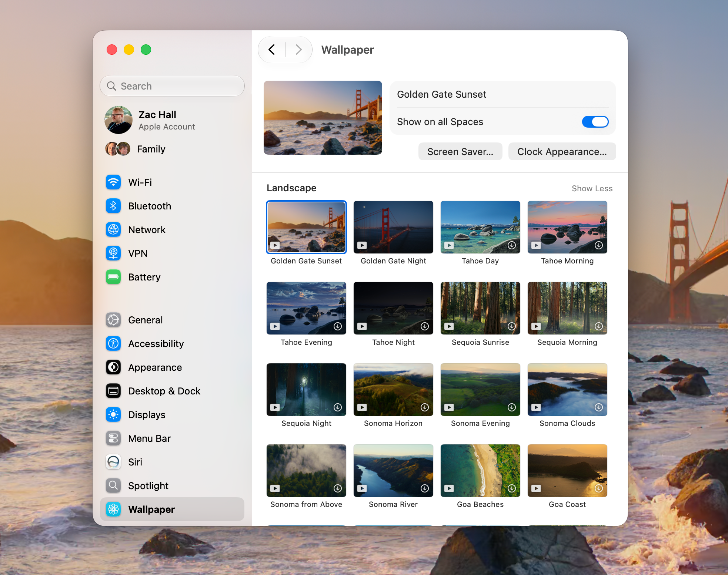Open the Family avatars icon
This screenshot has width=728, height=575.
coord(118,149)
